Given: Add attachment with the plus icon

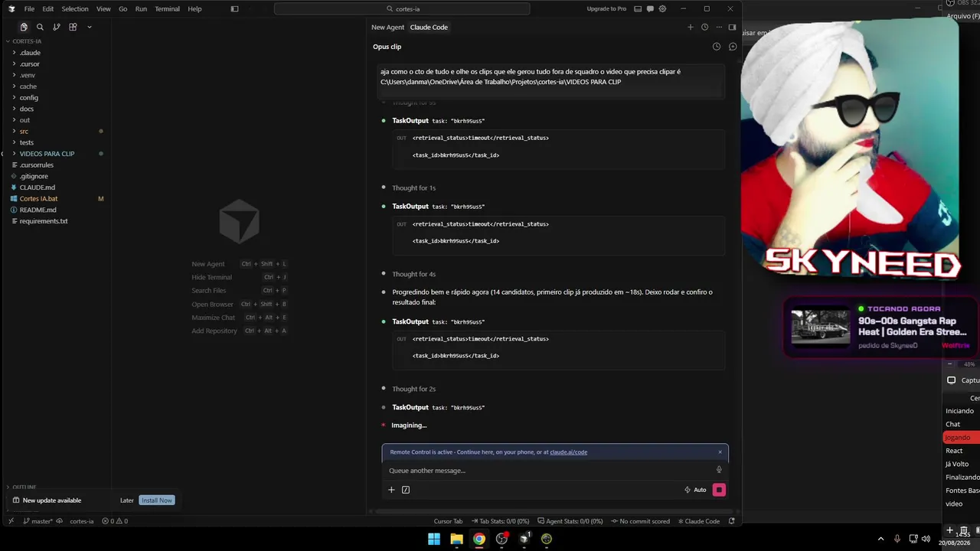Looking at the screenshot, I should tap(391, 490).
